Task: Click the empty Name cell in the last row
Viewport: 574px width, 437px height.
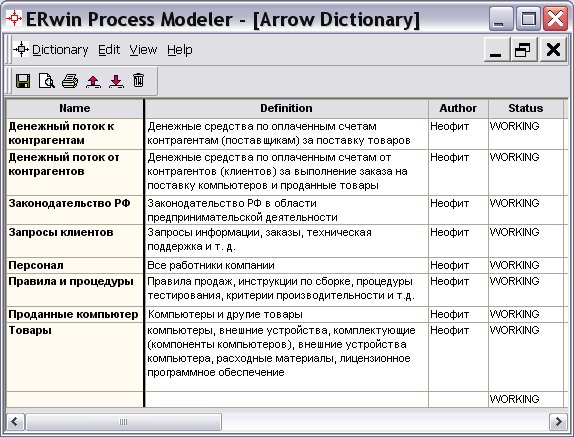Action: click(75, 399)
